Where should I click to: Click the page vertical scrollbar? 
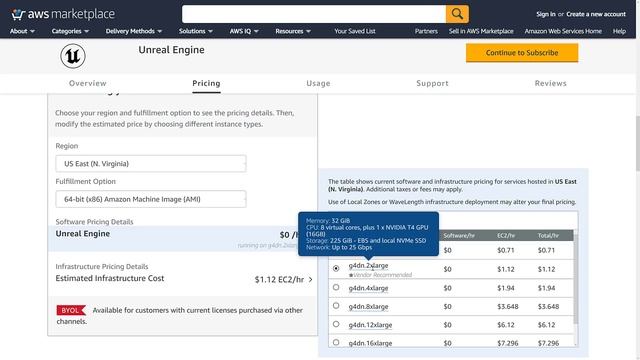638,144
